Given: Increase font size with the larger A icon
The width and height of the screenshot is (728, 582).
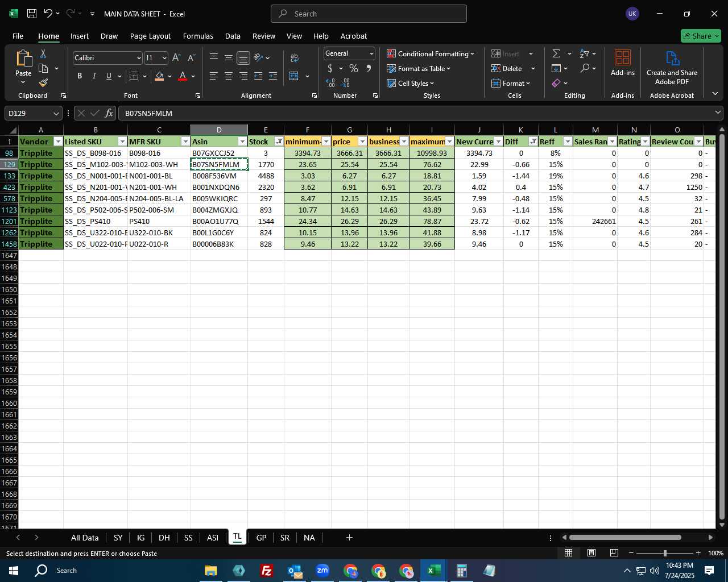Looking at the screenshot, I should tap(176, 58).
